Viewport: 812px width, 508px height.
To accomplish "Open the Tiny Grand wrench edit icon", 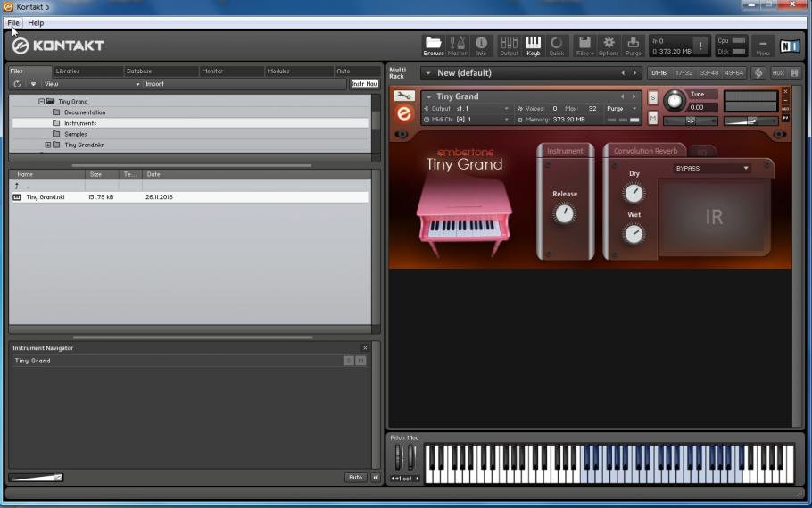I will point(404,96).
